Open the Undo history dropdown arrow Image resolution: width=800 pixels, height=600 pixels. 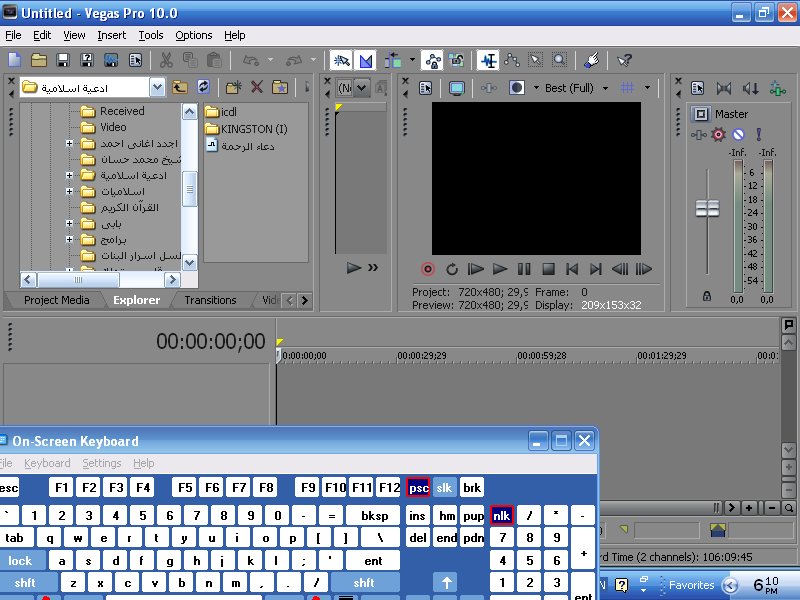[x=271, y=60]
